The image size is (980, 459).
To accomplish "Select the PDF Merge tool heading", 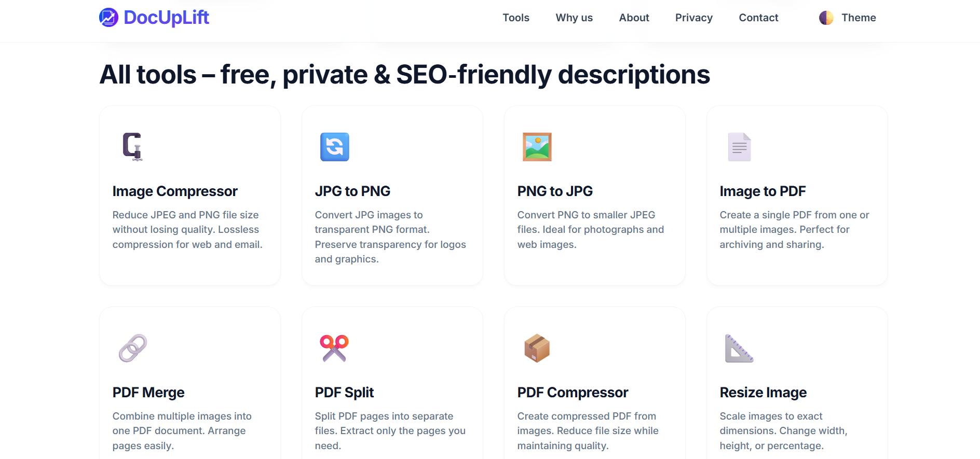I will click(x=148, y=393).
